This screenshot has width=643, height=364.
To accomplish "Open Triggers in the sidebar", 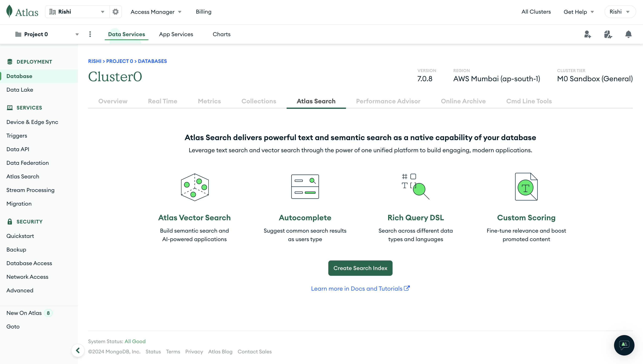I will (17, 136).
